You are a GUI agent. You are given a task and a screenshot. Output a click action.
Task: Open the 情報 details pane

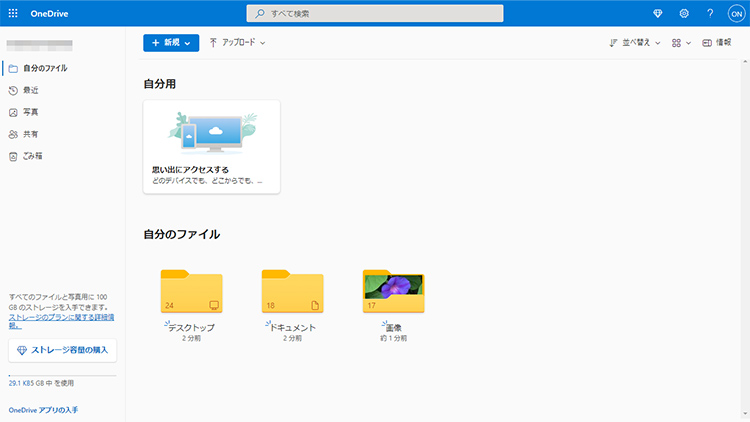pos(716,43)
